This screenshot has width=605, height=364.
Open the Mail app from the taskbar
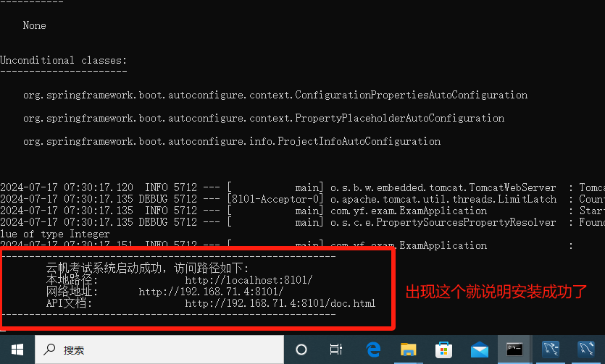tap(479, 350)
